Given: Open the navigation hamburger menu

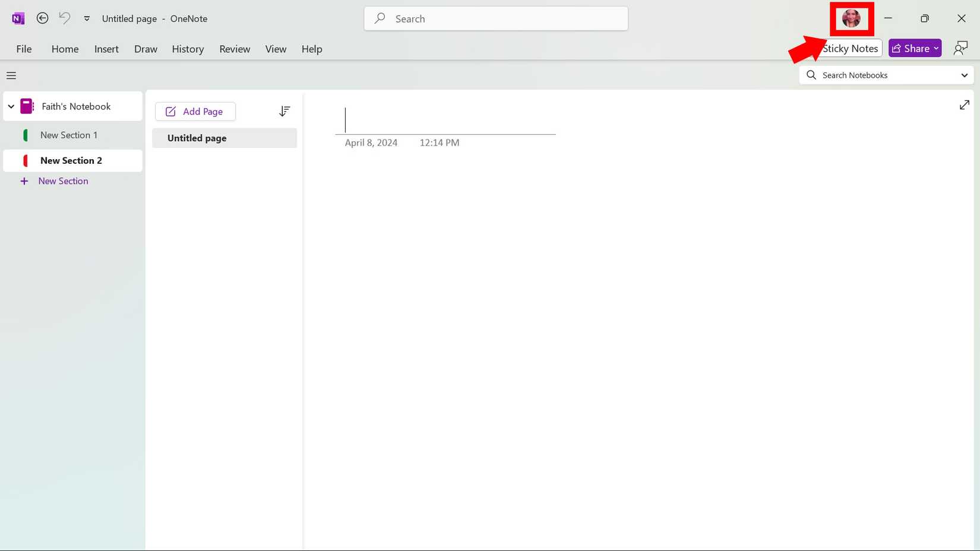Looking at the screenshot, I should pos(11,75).
